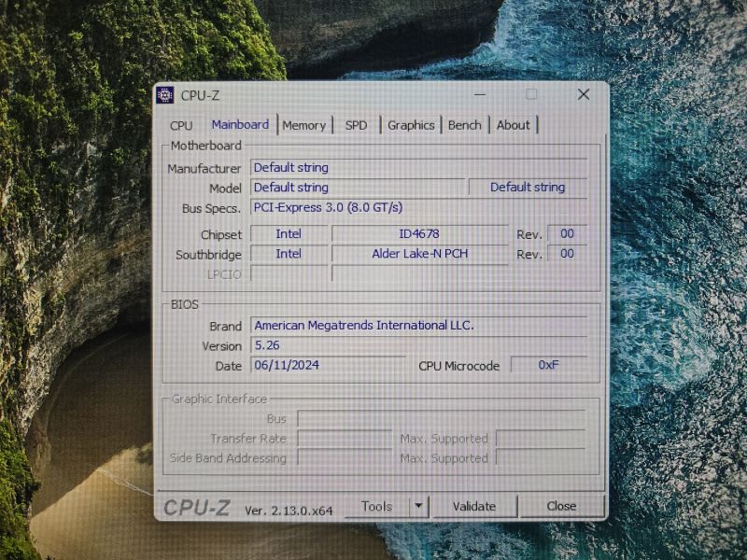Open the Memory tab

point(304,126)
